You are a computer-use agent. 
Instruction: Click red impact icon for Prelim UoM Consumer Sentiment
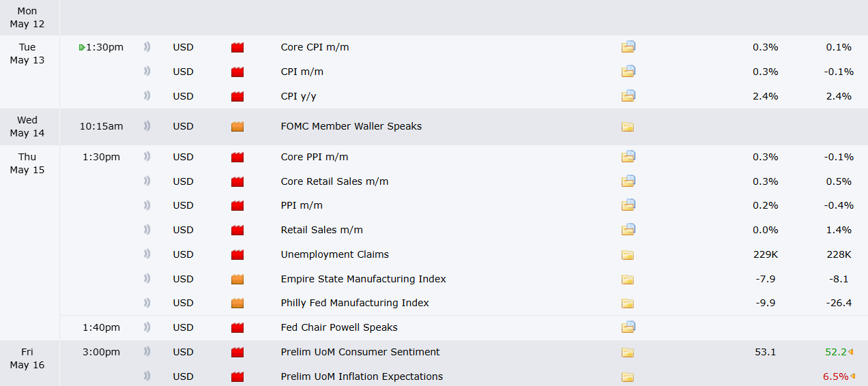[237, 352]
